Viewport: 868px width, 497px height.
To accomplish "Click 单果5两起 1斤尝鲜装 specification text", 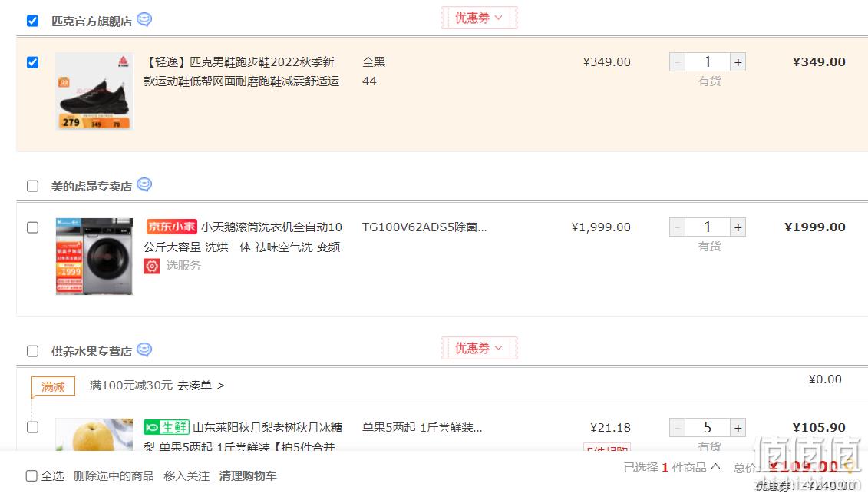I will pos(422,428).
